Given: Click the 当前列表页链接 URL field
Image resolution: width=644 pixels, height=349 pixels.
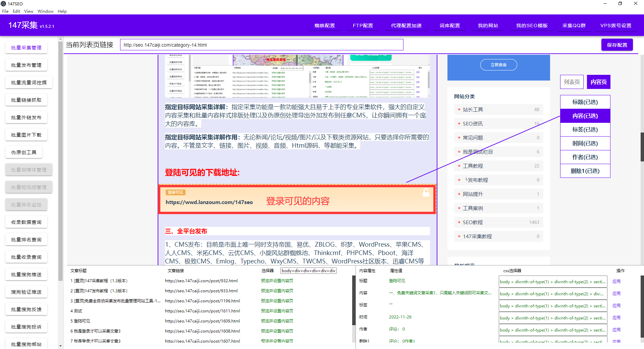Looking at the screenshot, I should click(x=262, y=45).
